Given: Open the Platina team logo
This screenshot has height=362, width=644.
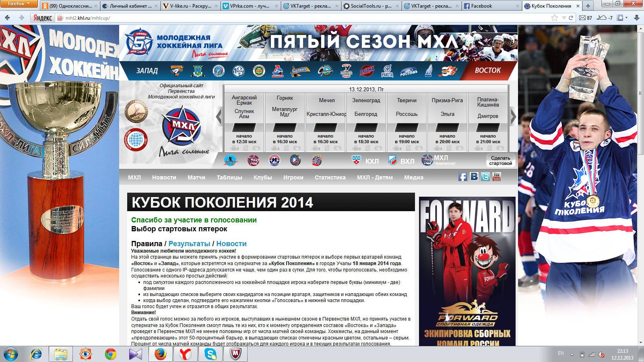Looking at the screenshot, I should click(347, 71).
